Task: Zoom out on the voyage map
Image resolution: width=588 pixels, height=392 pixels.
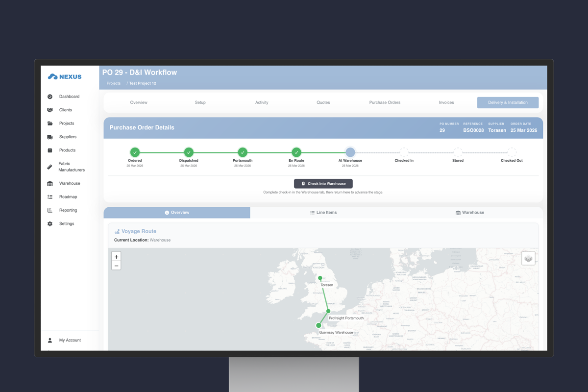Action: pos(116,266)
